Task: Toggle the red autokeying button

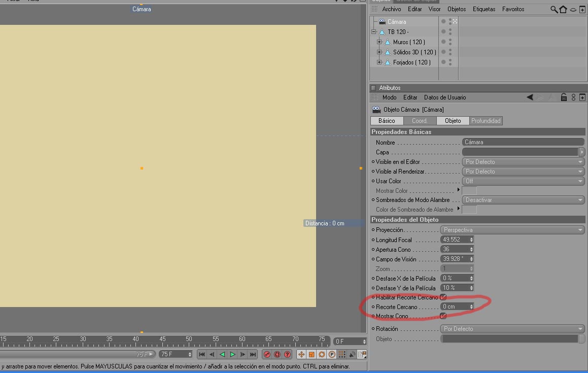Action: pyautogui.click(x=277, y=354)
